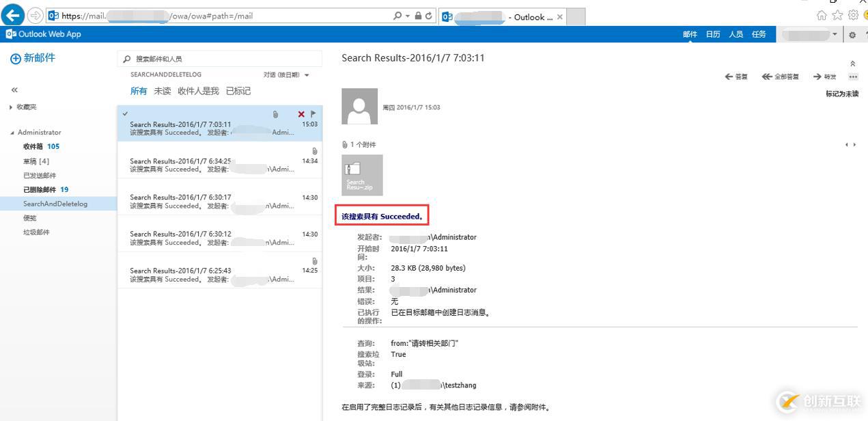The width and height of the screenshot is (868, 421).
Task: Flag the 7:03:11 message
Action: [313, 114]
